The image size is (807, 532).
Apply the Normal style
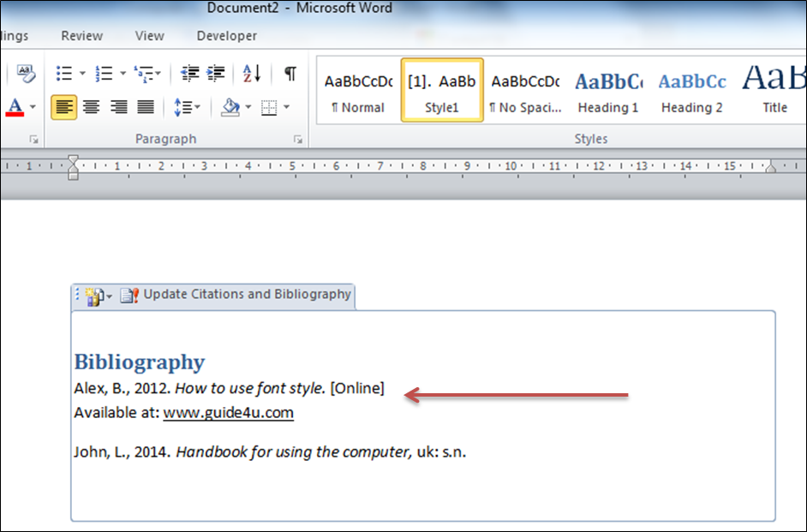[x=358, y=91]
